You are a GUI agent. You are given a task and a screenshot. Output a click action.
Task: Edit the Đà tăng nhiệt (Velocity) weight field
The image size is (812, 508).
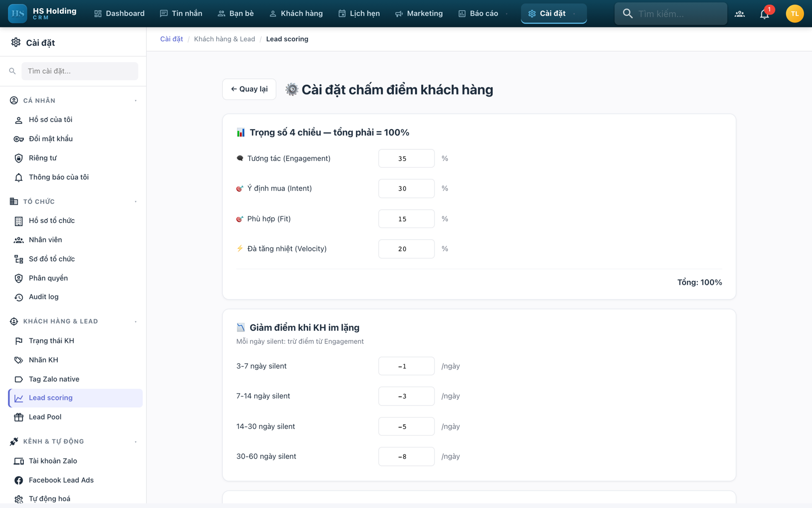pyautogui.click(x=407, y=249)
